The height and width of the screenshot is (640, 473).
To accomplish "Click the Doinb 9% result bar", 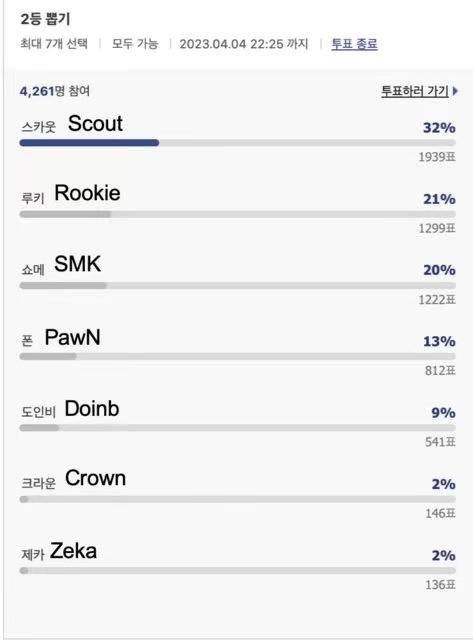I will coord(238,428).
